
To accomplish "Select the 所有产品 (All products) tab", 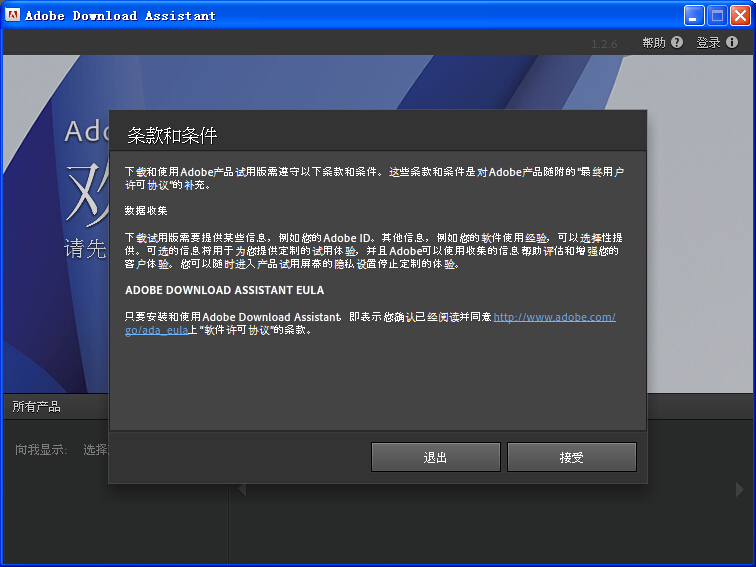I will click(x=37, y=406).
